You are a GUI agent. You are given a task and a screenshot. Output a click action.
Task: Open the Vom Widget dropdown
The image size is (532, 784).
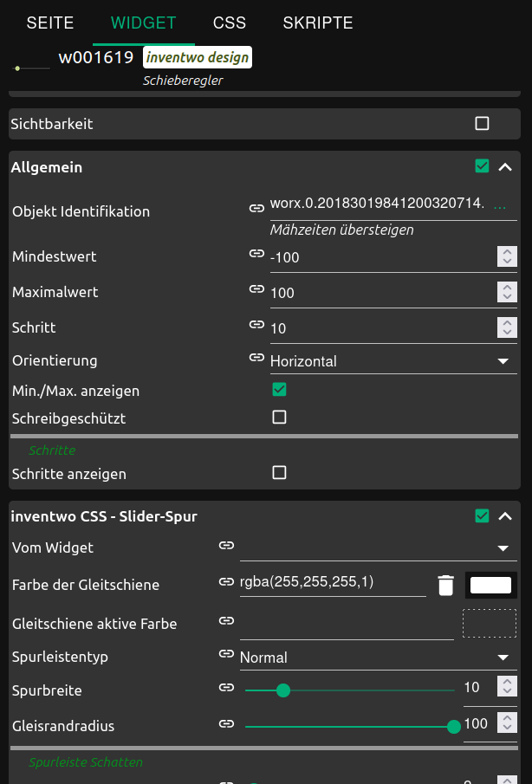point(379,548)
